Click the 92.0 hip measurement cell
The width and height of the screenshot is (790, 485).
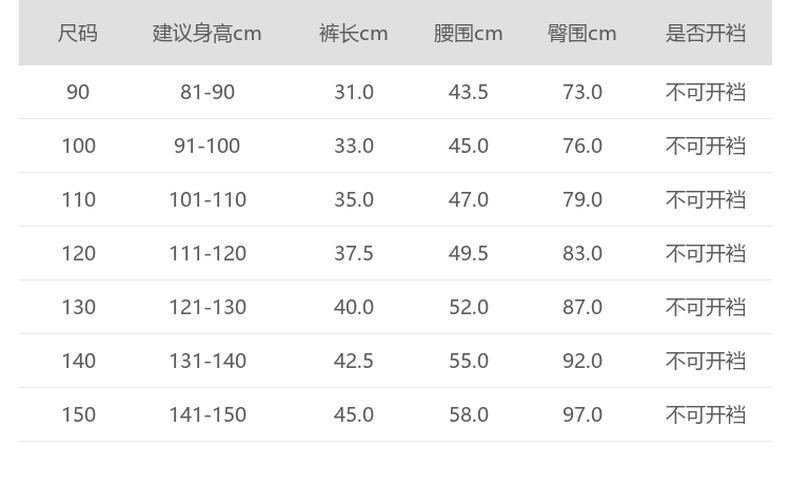582,361
